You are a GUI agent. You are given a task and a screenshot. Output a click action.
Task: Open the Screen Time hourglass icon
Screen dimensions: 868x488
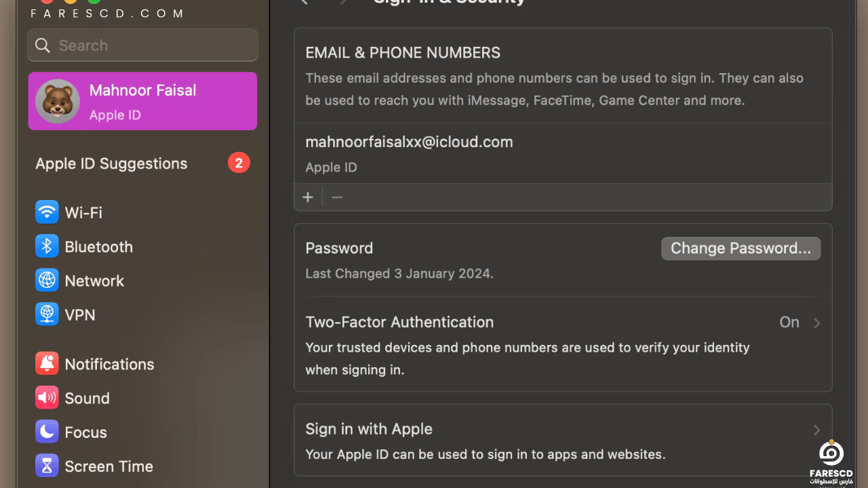pos(47,466)
